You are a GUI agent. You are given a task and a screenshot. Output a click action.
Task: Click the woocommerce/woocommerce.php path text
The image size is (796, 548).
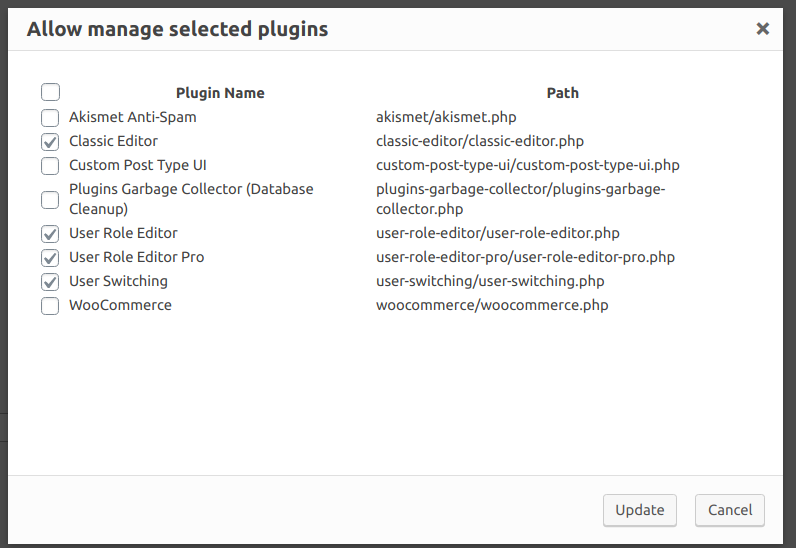pos(492,305)
